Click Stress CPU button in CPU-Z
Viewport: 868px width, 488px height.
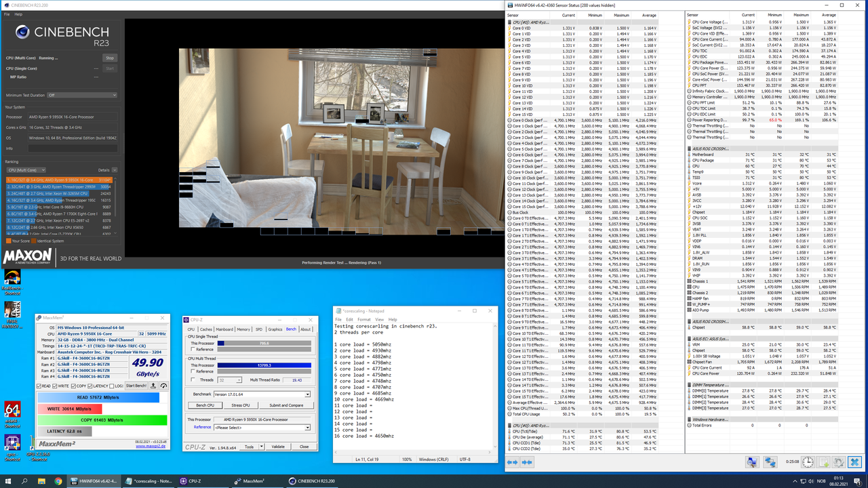click(x=241, y=405)
